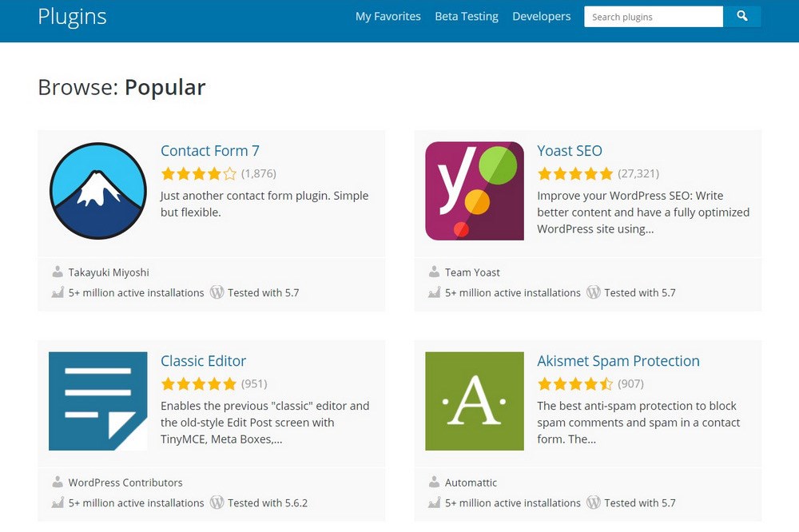The height and width of the screenshot is (532, 799).
Task: Click the installations chart icon in Classic Editor card
Action: click(58, 502)
